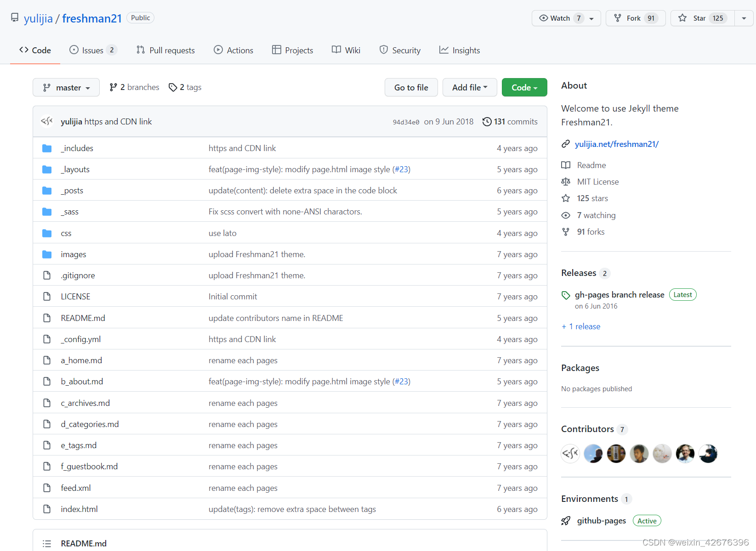756x551 pixels.
Task: Click the last contributor avatar
Action: pyautogui.click(x=708, y=454)
